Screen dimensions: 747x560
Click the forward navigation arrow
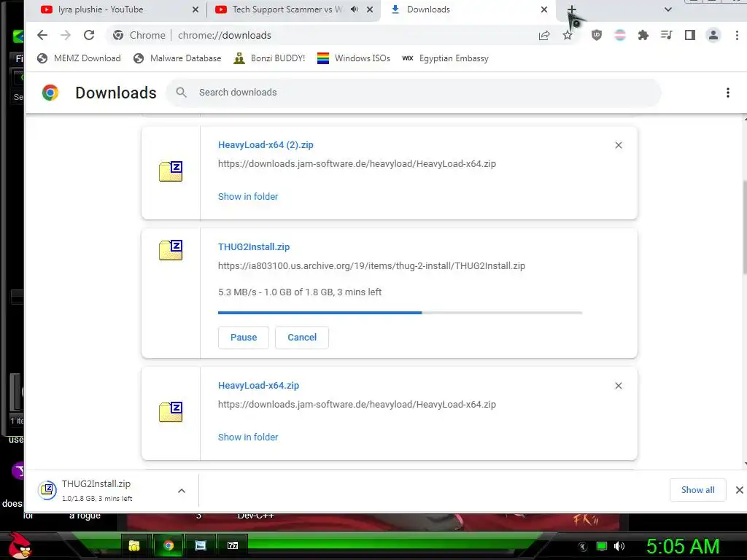(66, 35)
